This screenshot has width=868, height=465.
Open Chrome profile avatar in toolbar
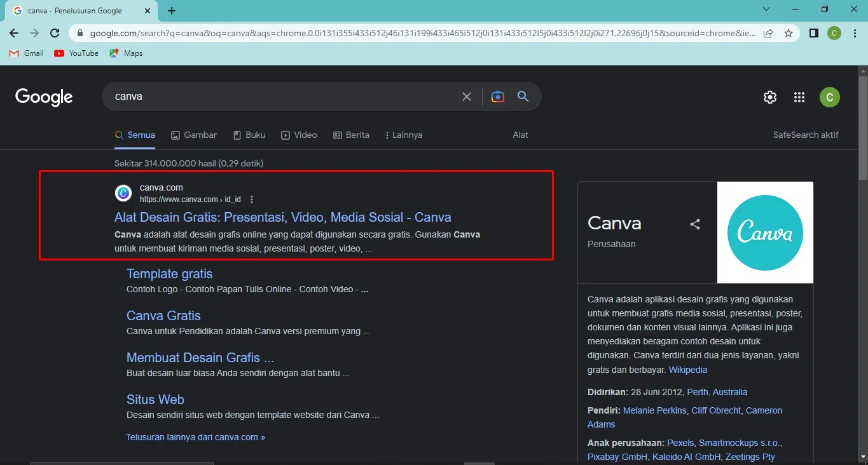(x=834, y=33)
